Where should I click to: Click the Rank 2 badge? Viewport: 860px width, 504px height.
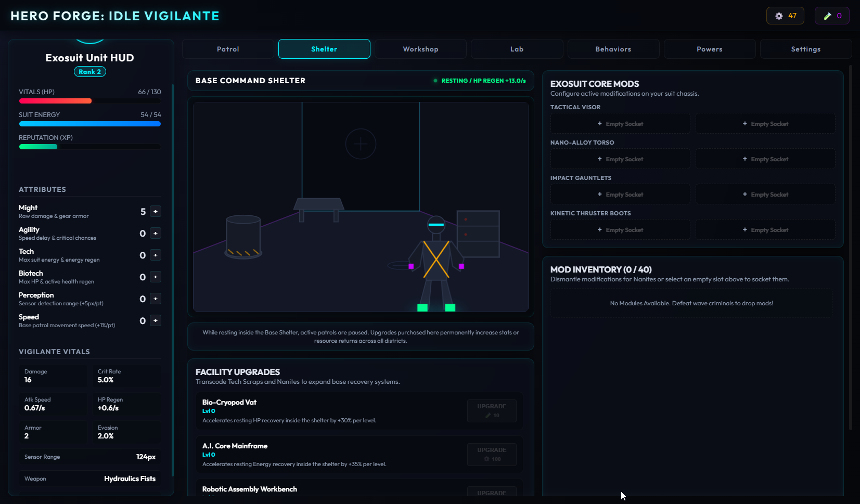pyautogui.click(x=90, y=72)
